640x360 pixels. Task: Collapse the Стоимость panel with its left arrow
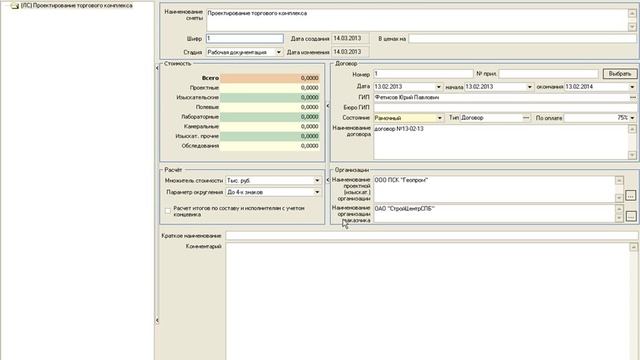[x=157, y=68]
